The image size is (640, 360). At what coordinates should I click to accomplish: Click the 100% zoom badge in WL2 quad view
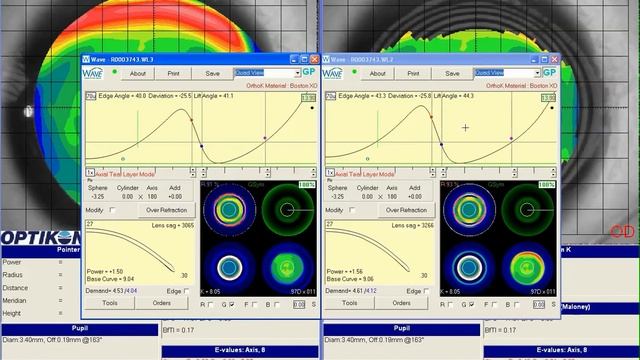(547, 185)
